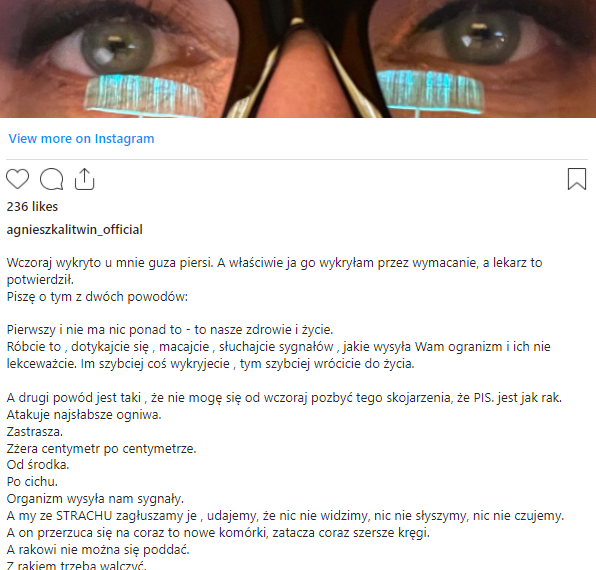Share the post using the upload arrow icon
596x570 pixels.
(x=84, y=179)
